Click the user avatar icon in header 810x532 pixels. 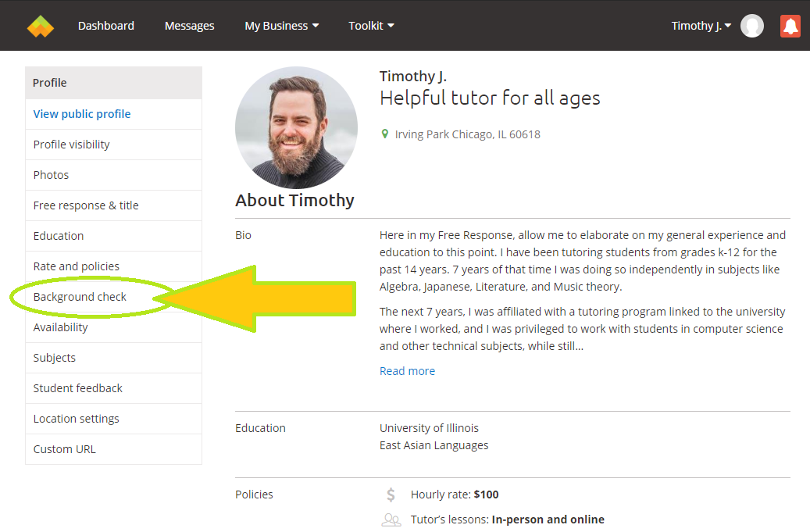click(751, 26)
